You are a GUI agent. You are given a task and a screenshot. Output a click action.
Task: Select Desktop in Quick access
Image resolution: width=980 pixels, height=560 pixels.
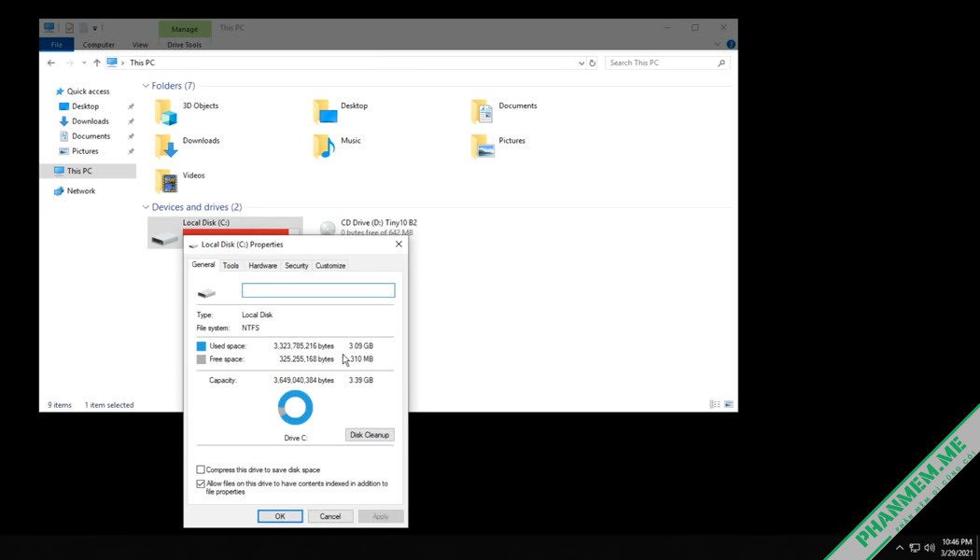(x=85, y=106)
